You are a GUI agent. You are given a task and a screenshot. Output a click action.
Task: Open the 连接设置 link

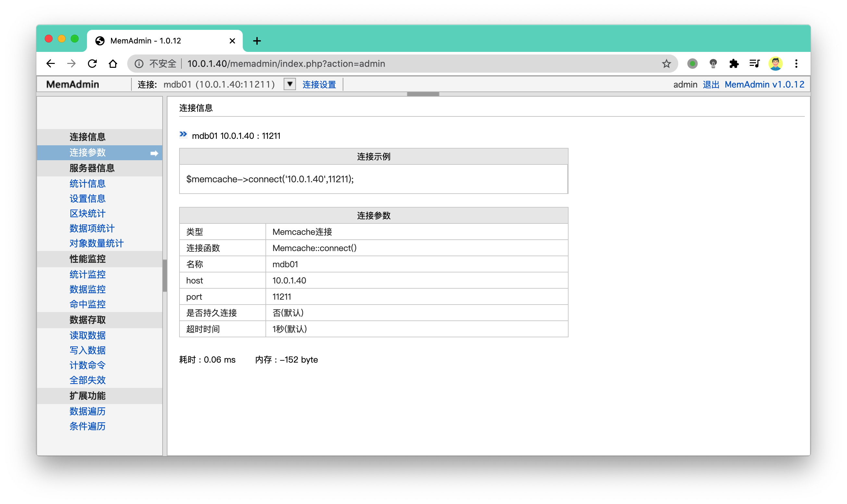click(319, 85)
